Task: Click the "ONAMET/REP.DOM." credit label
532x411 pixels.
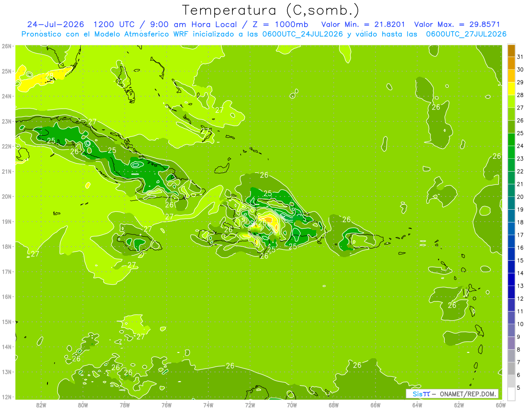Action: point(467,394)
